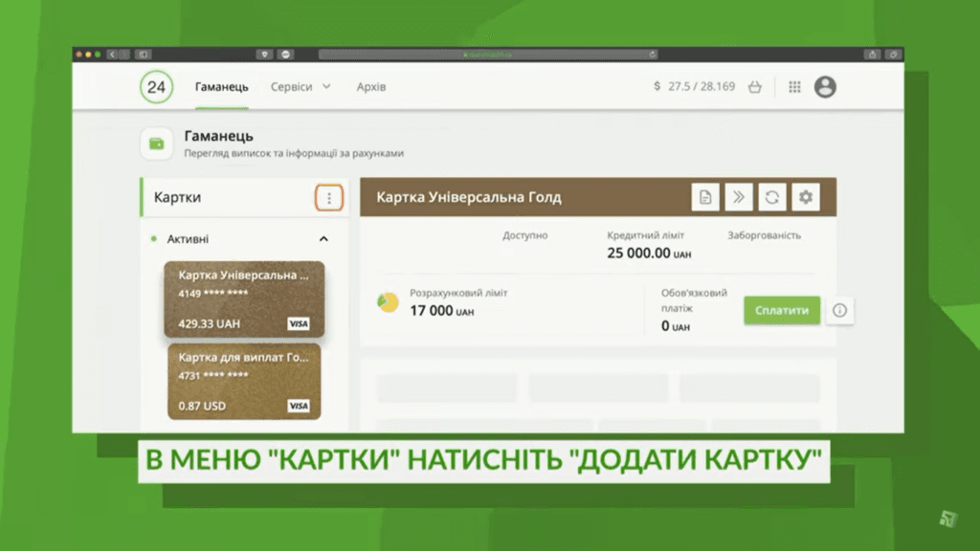Image resolution: width=980 pixels, height=551 pixels.
Task: Open the user profile avatar
Action: [825, 87]
